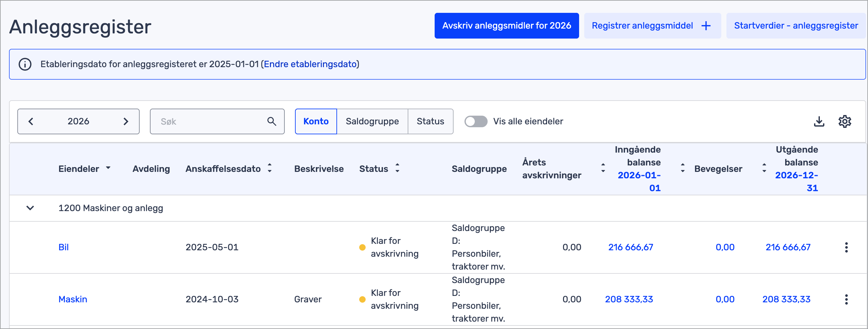Toggle Vis alle eiendeler switch

(x=475, y=121)
